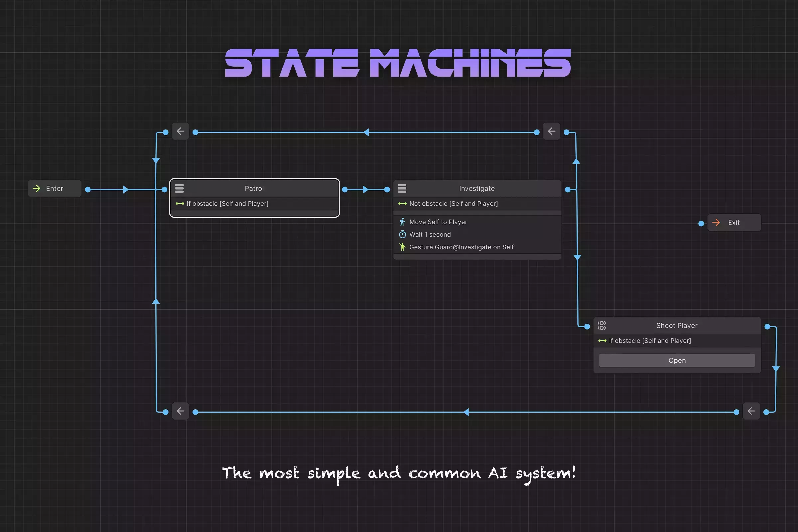Viewport: 798px width, 532px height.
Task: Click the Shoot Player node output port
Action: click(x=767, y=327)
